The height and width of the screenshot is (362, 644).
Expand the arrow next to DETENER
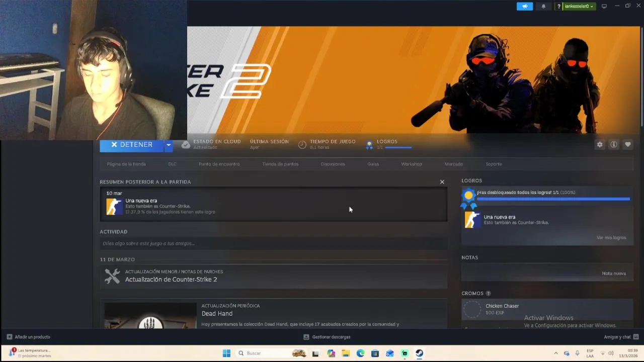[169, 145]
